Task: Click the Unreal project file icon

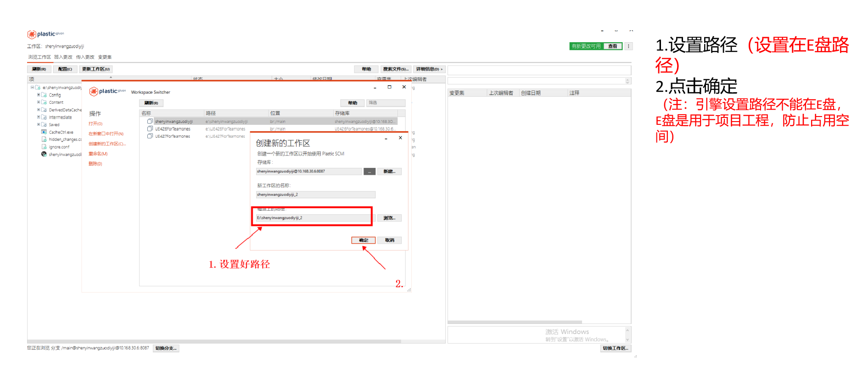Action: click(x=44, y=154)
